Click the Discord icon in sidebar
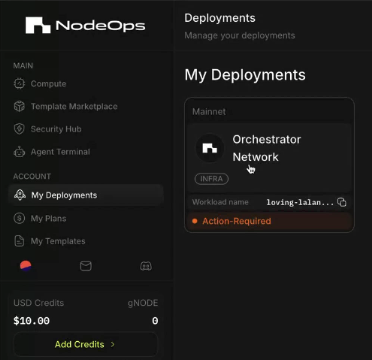Screen dimensions: 372x360 tap(146, 266)
